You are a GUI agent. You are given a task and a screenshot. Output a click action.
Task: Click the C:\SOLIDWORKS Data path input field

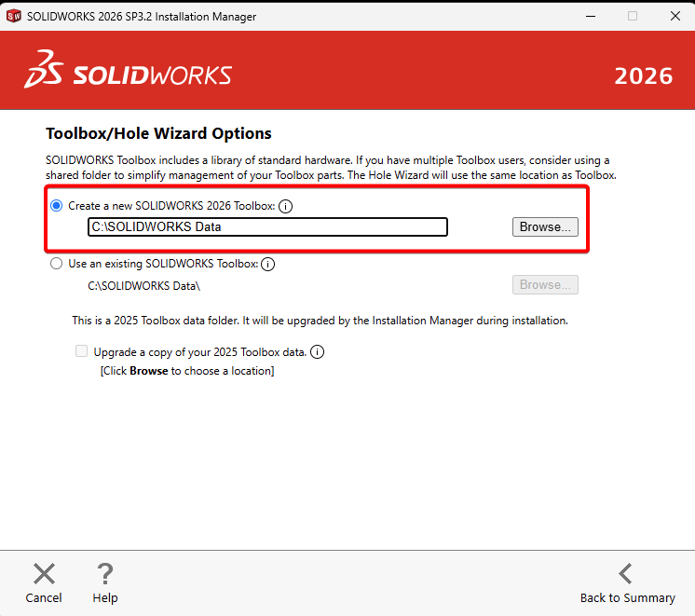267,227
